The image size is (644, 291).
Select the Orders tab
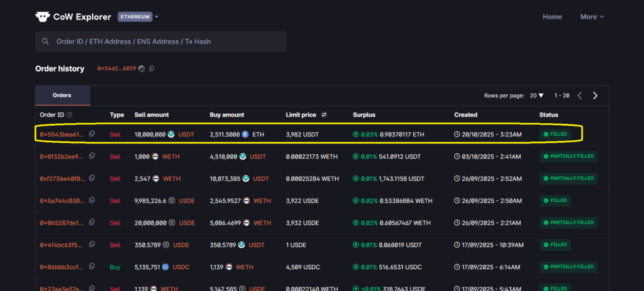(x=62, y=96)
